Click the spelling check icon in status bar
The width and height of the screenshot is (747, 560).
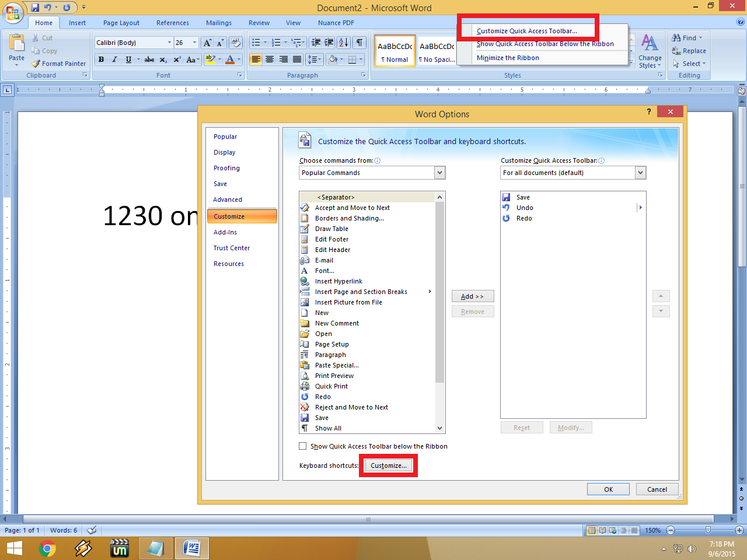[92, 530]
